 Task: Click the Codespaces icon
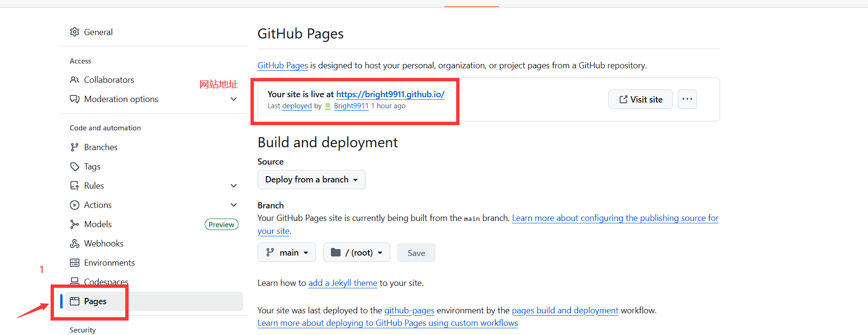(x=75, y=281)
